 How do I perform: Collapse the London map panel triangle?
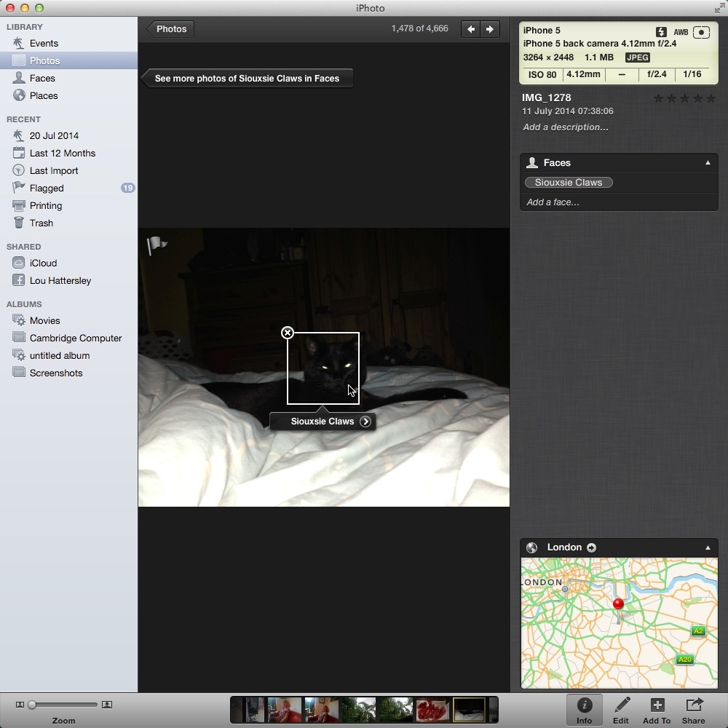click(x=708, y=548)
